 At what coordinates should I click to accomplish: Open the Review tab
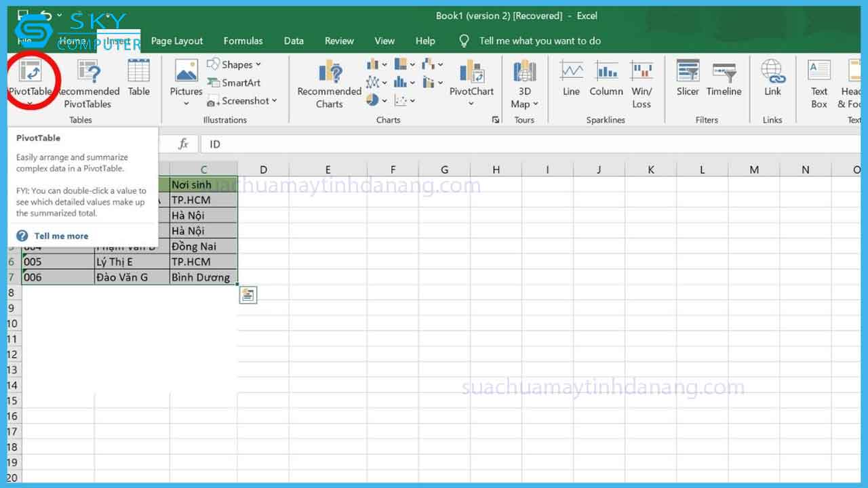point(339,41)
